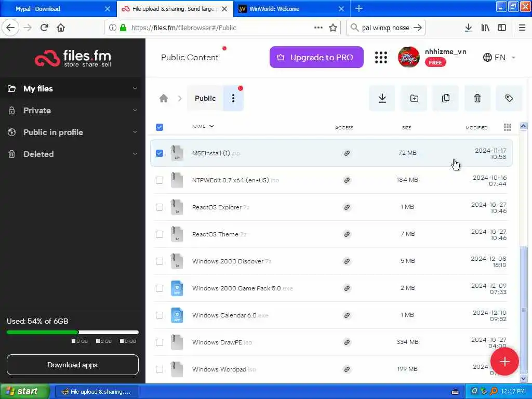Click the tag icon in toolbar
Viewport: 532px width, 399px height.
[x=509, y=98]
